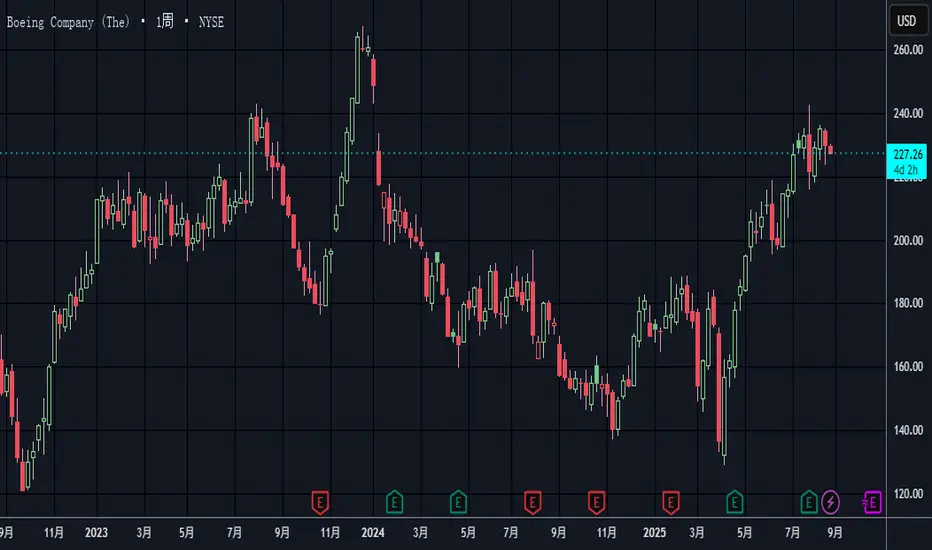Open the green earnings marker near 5月 2025

(x=735, y=499)
